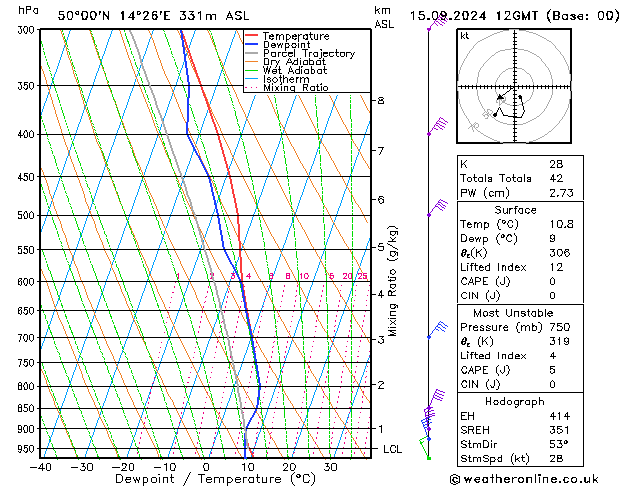629x486 pixels.
Task: Click the Most Unstable theta-e value 319
Action: coord(560,341)
